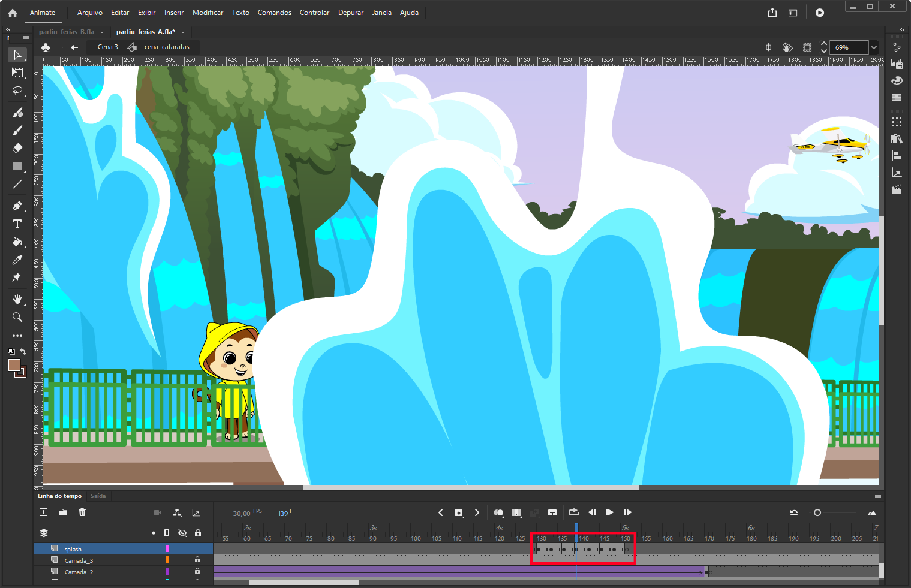Screen dimensions: 911x588
Task: Toggle lock on the Camada_3 layer
Action: pos(197,560)
